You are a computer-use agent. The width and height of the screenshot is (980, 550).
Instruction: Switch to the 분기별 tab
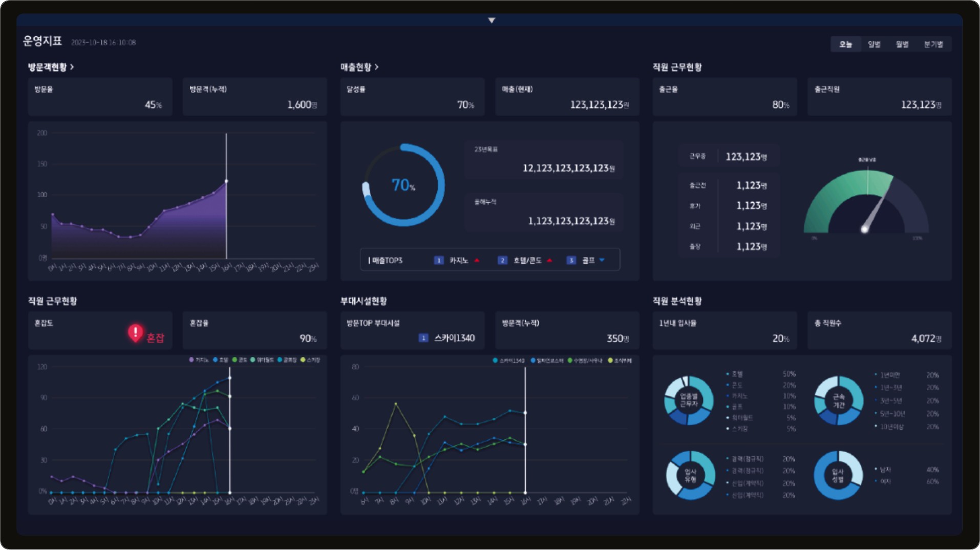point(933,45)
